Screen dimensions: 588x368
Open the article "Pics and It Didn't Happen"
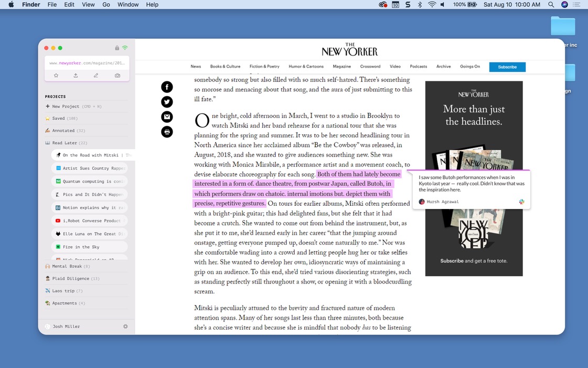pos(89,195)
